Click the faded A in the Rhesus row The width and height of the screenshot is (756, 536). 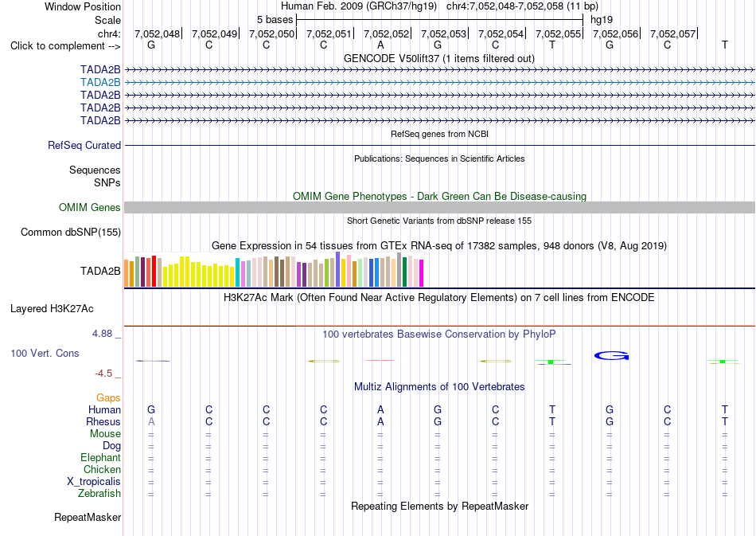[x=151, y=421]
